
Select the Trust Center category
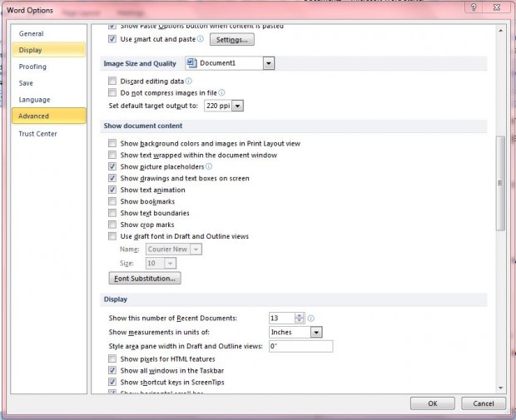49,134
